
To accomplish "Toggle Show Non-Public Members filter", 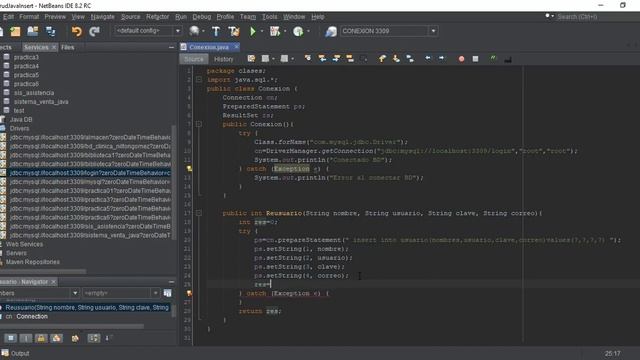I will tap(56, 338).
